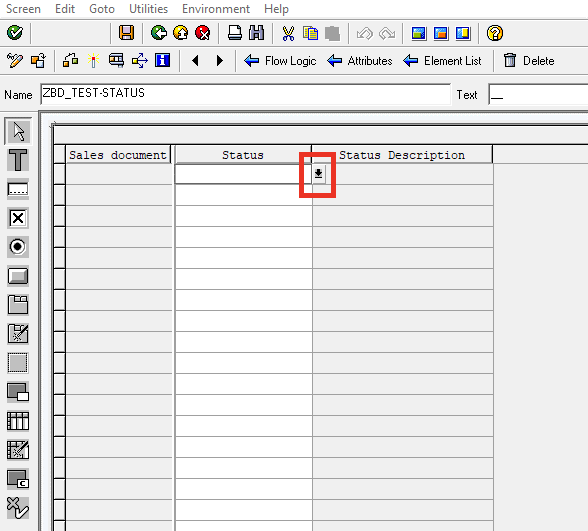Open the Element List
This screenshot has width=588, height=531.
[x=442, y=61]
